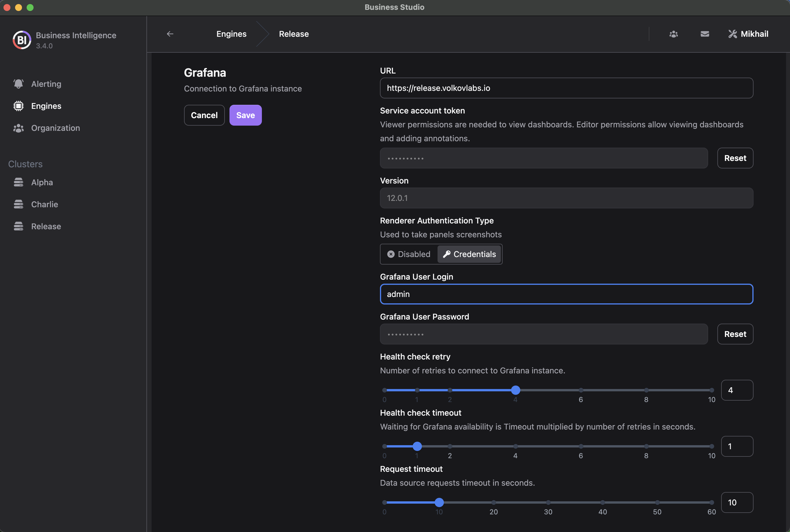The image size is (790, 532).
Task: Open the Alpha cluster
Action: (x=42, y=182)
